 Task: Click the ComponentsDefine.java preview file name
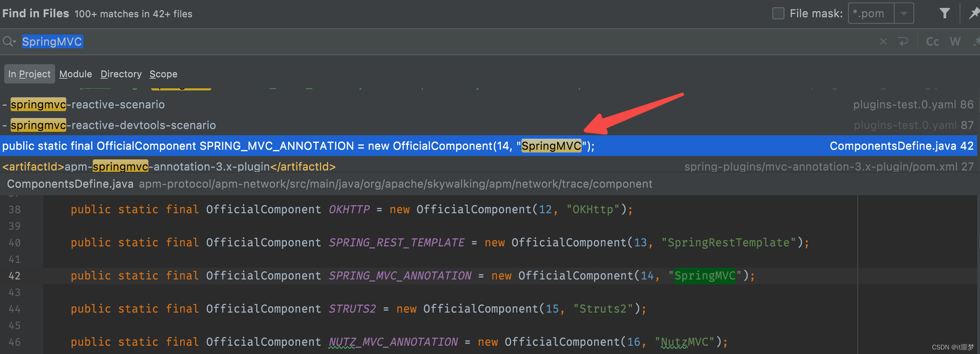(x=70, y=184)
